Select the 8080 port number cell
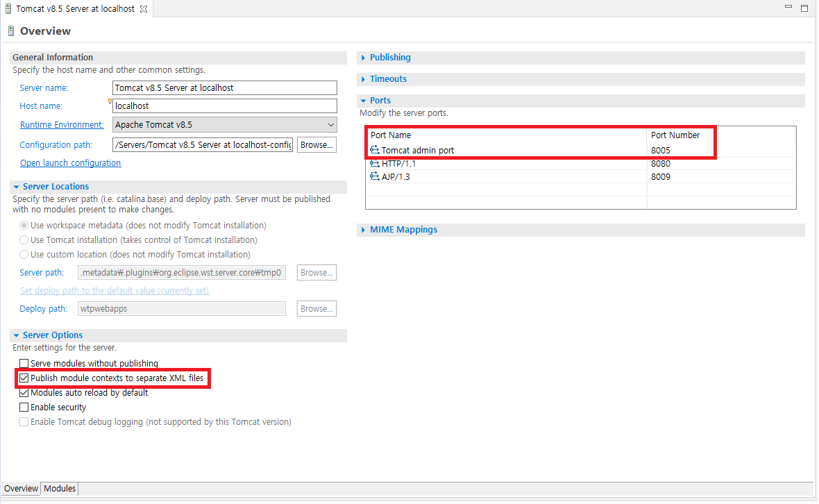The image size is (819, 504). [661, 163]
